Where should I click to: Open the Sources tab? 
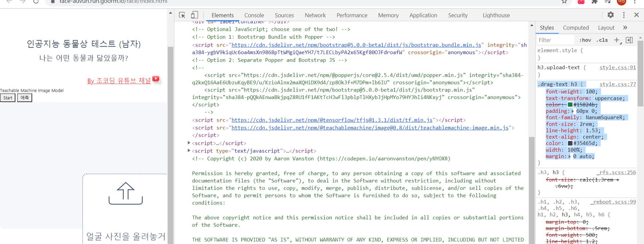pyautogui.click(x=284, y=15)
